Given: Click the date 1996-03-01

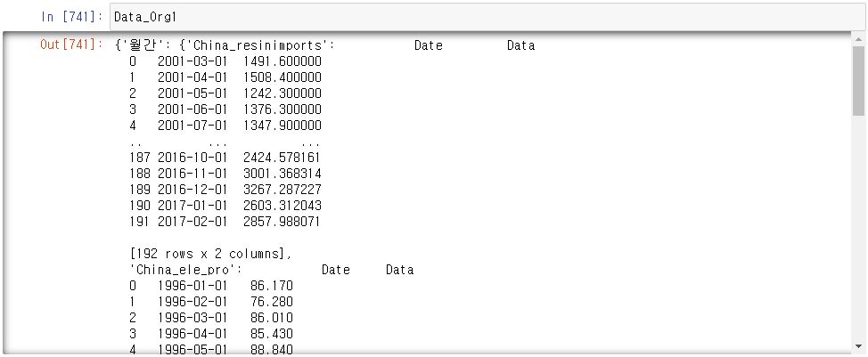Looking at the screenshot, I should (x=192, y=318).
